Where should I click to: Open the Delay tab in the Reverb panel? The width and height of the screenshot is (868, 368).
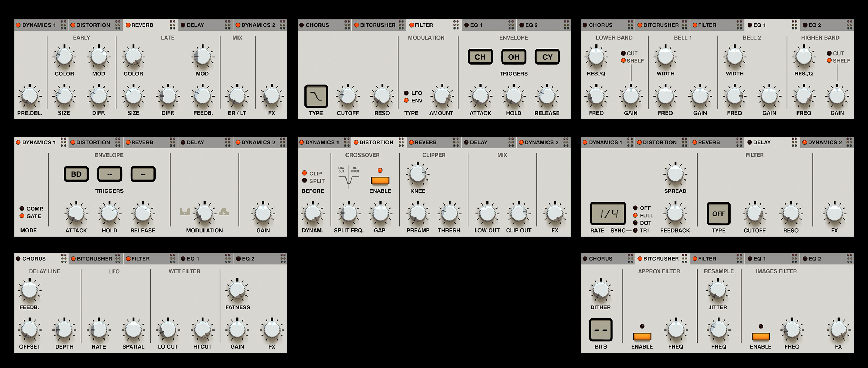tap(206, 25)
